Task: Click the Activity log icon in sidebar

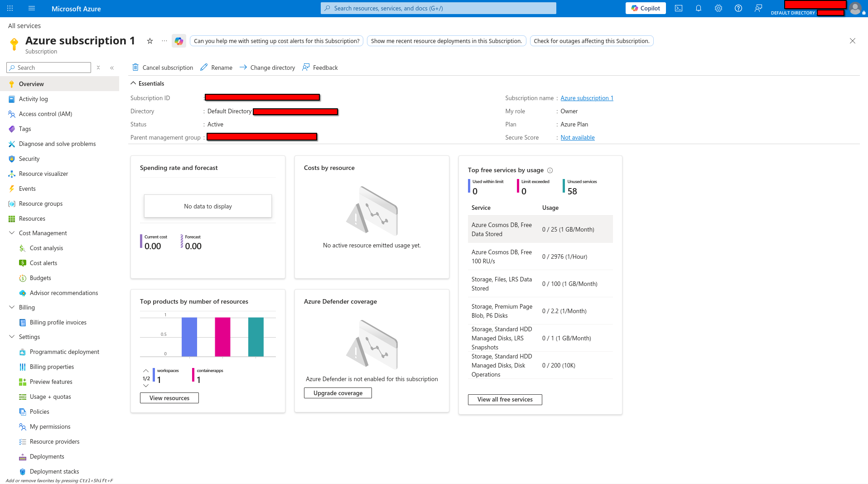Action: (x=12, y=99)
